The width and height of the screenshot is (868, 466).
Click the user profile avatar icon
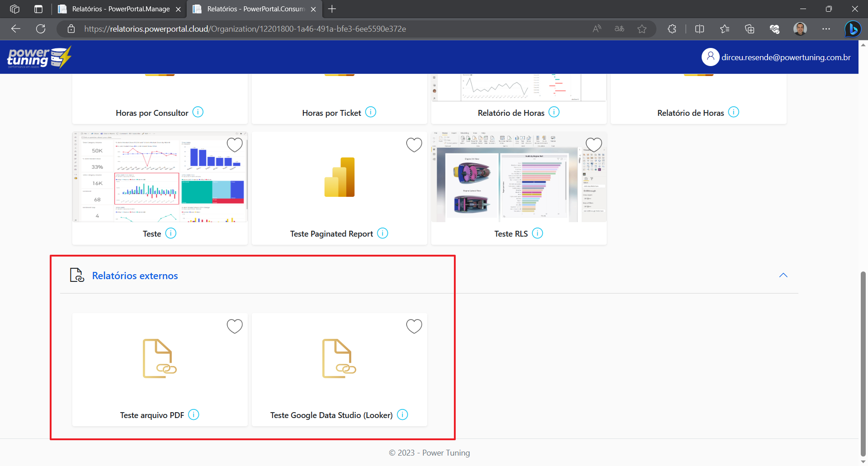[x=710, y=57]
